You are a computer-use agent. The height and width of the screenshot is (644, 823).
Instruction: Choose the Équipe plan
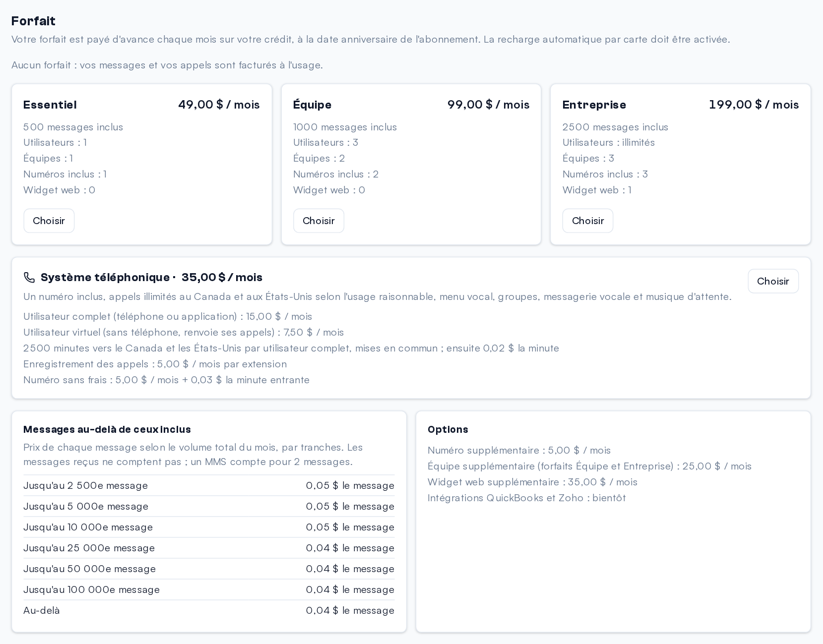coord(318,221)
